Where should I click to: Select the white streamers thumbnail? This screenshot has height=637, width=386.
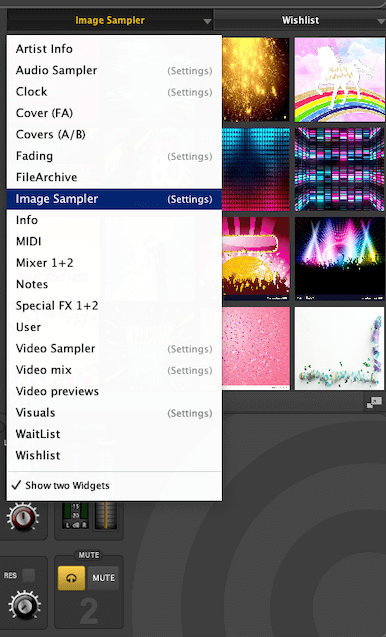click(339, 349)
